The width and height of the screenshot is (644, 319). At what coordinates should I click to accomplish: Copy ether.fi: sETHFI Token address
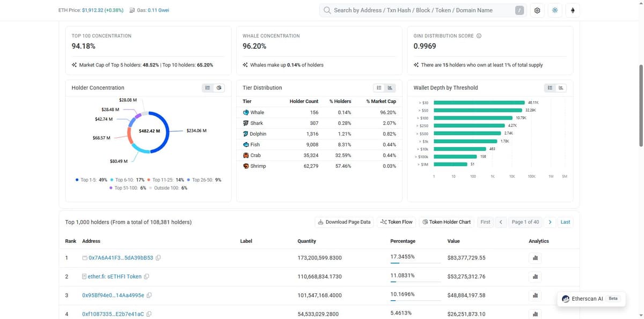tap(147, 277)
